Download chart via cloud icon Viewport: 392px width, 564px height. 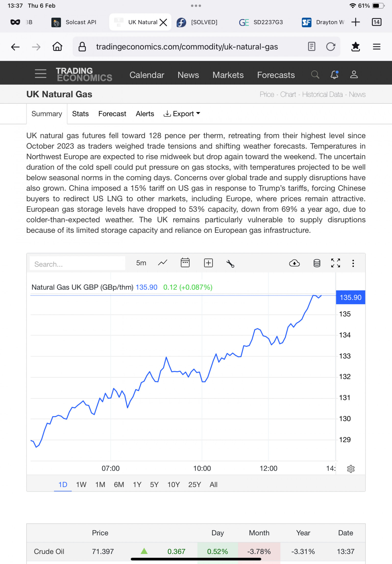(294, 263)
